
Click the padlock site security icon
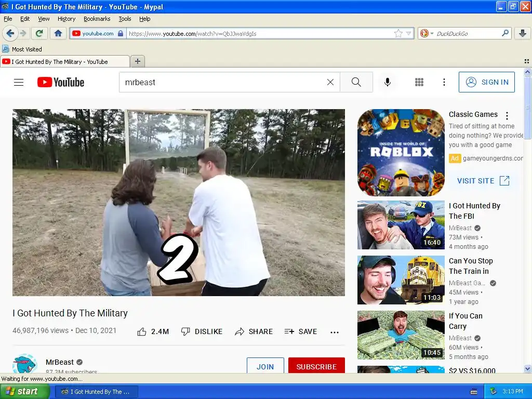(x=121, y=33)
